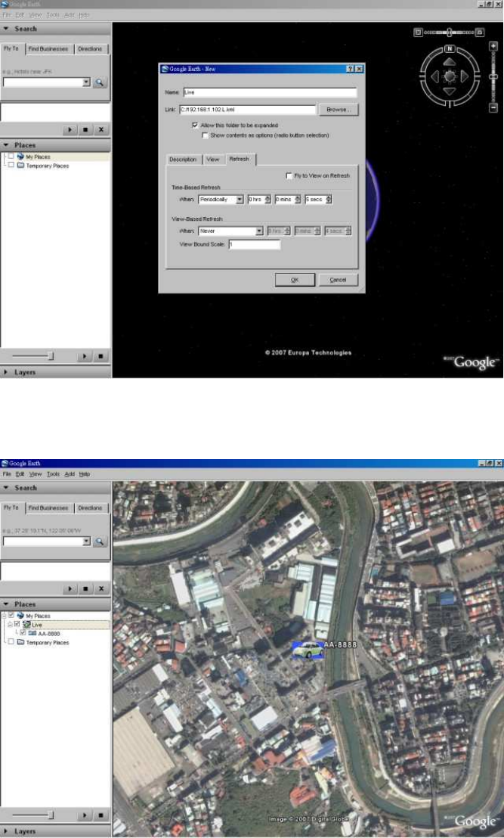Open the File menu in satellite-map window
The width and height of the screenshot is (504, 838).
6,474
